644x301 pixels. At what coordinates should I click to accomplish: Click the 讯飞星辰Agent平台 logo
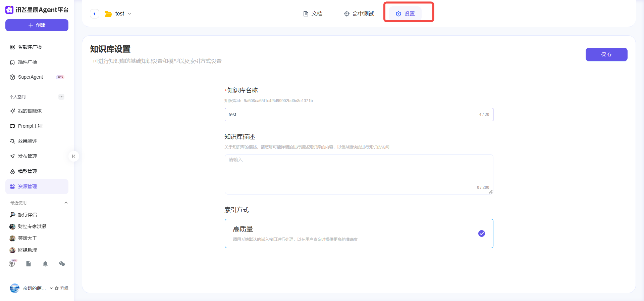pos(37,10)
